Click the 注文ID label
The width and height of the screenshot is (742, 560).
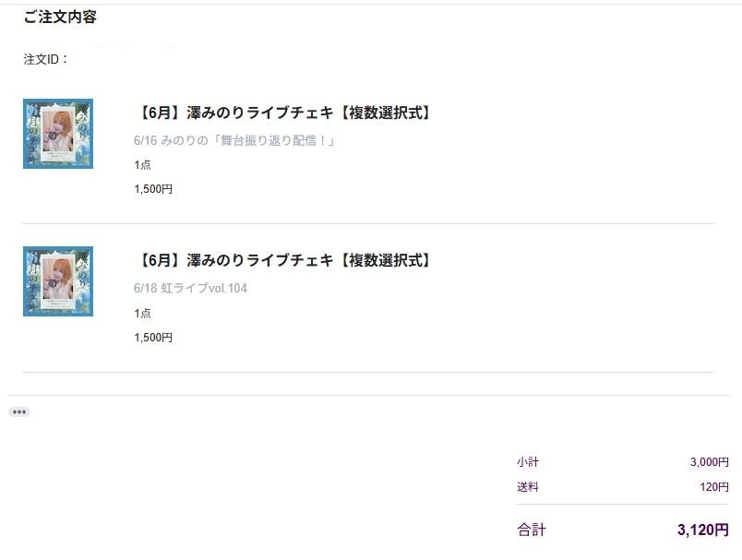[45, 59]
